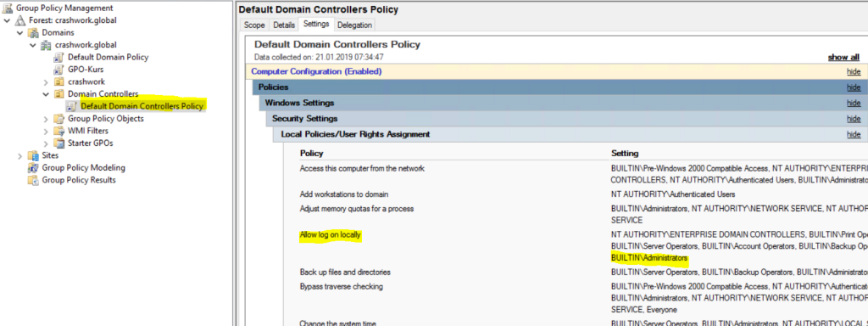Click the Group Policy Results icon
The width and height of the screenshot is (868, 326).
coord(33,180)
